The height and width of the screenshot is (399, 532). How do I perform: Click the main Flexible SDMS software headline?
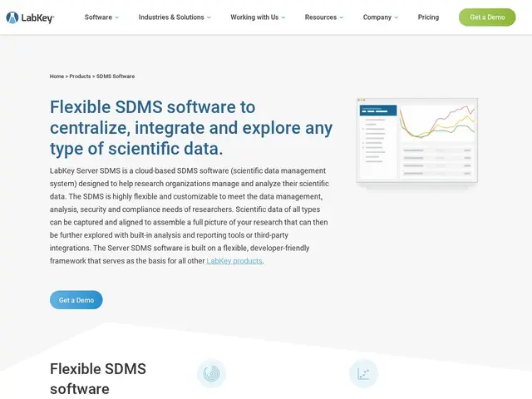coord(191,127)
